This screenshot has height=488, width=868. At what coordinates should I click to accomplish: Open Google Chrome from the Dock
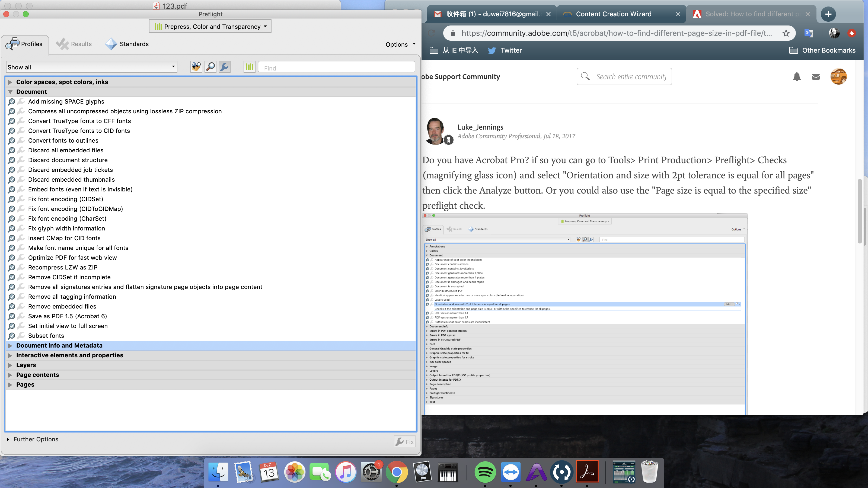coord(396,472)
